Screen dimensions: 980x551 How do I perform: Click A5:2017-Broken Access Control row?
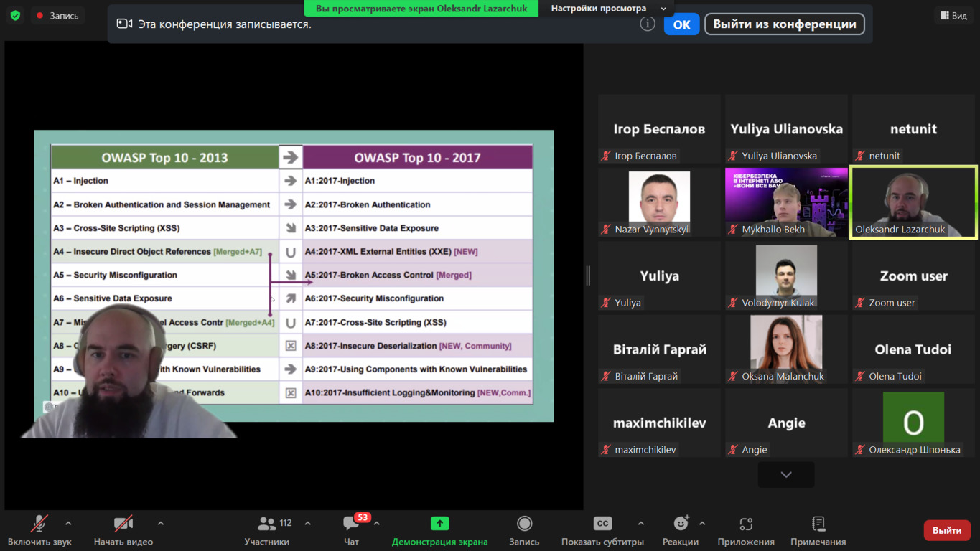[x=417, y=275]
